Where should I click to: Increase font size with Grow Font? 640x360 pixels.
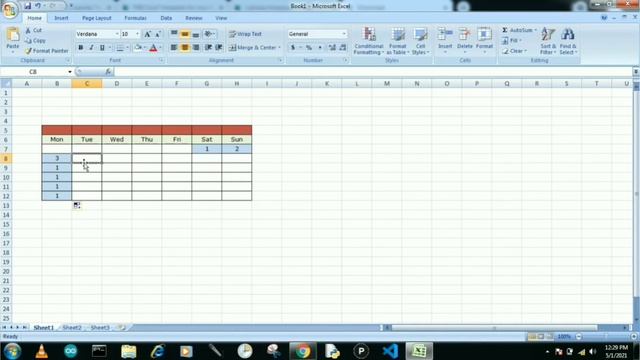point(147,34)
